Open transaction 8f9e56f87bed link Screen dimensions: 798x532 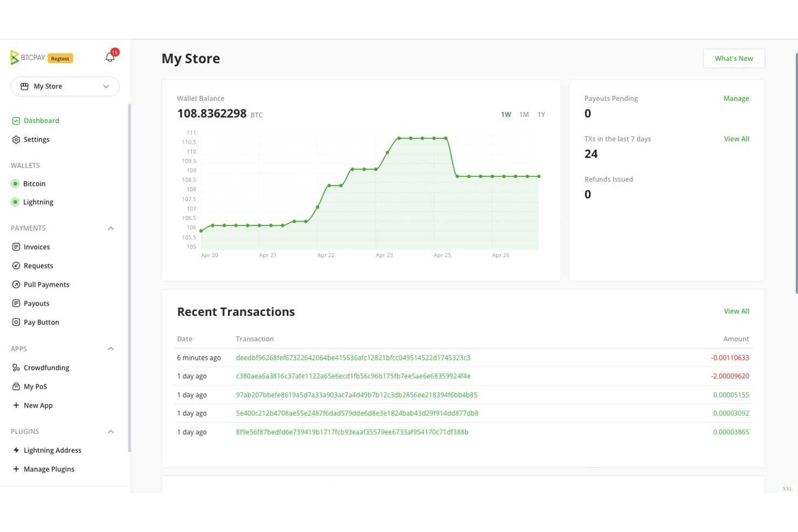click(x=352, y=432)
